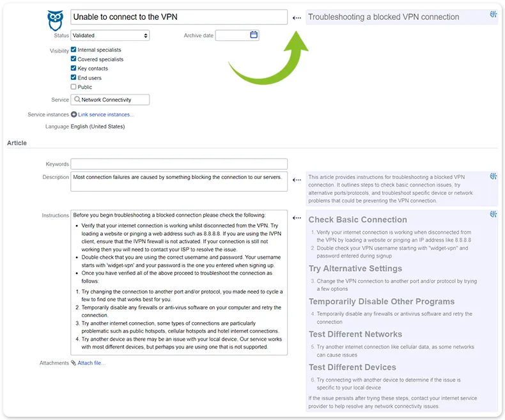Toggle the Internal specialists checkbox
Image resolution: width=505 pixels, height=420 pixels.
tap(74, 50)
